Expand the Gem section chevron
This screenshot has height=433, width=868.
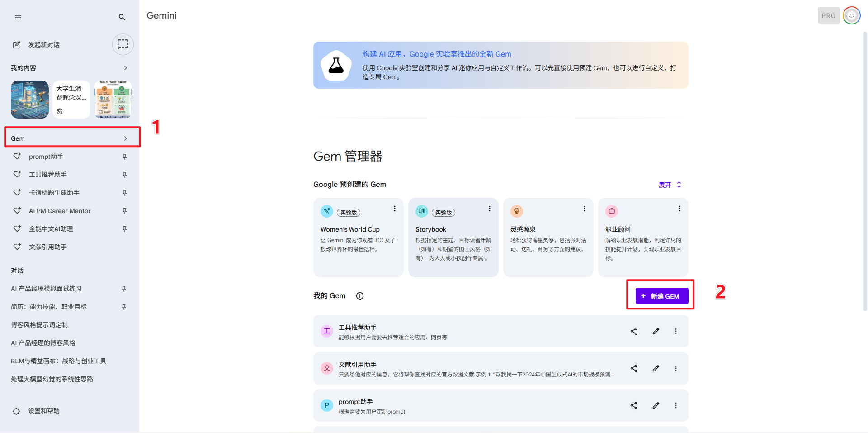(x=126, y=138)
